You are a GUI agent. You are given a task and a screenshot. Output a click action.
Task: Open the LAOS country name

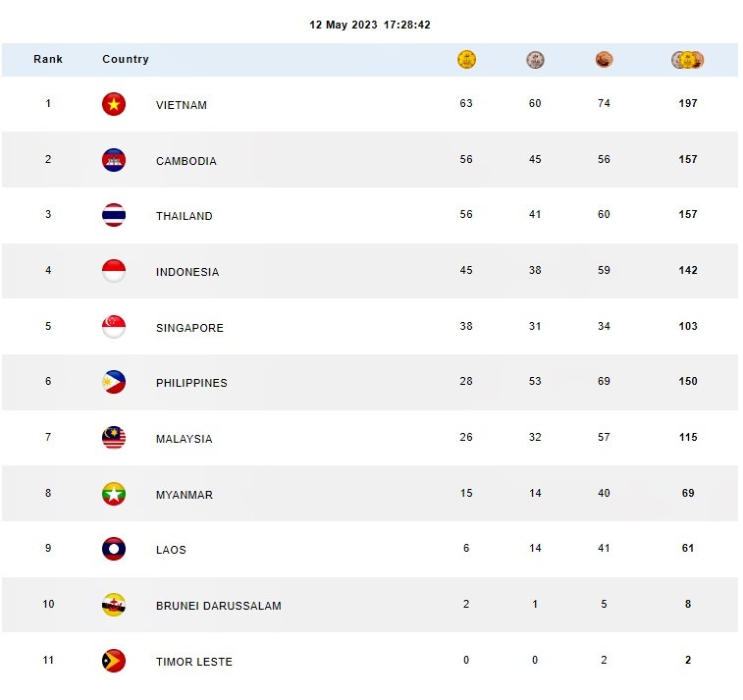[x=171, y=550]
